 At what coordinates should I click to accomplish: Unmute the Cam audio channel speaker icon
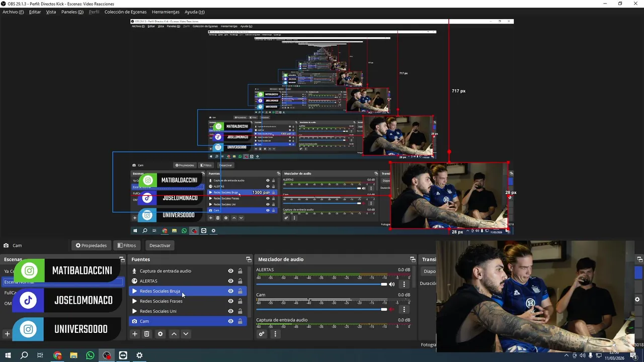391,309
